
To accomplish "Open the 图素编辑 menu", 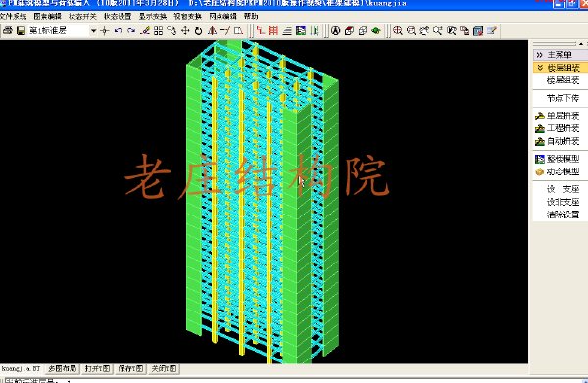I will (x=48, y=16).
